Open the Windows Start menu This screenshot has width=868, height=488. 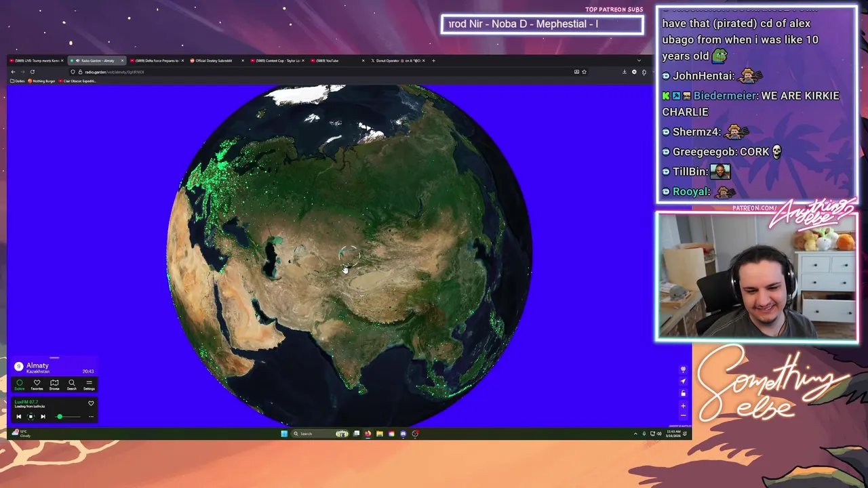(284, 434)
